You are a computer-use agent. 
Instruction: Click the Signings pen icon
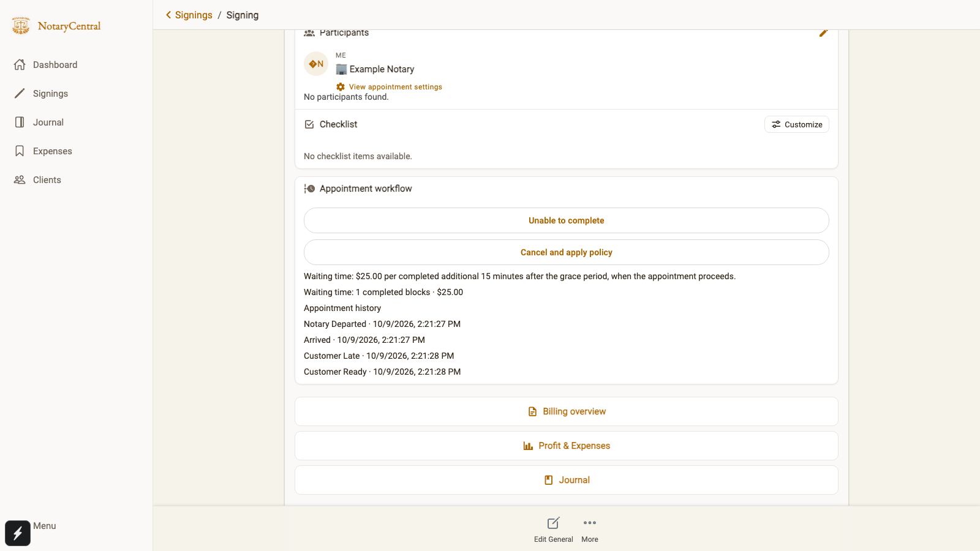pos(20,93)
